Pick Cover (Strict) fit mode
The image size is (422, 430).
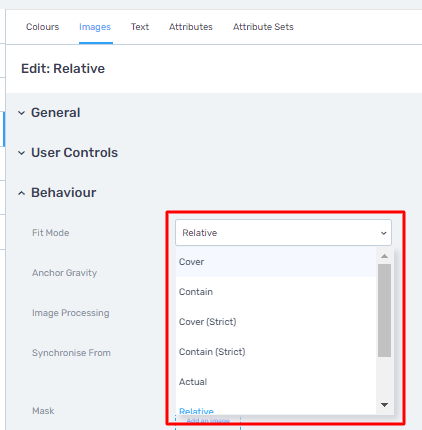[x=276, y=322]
